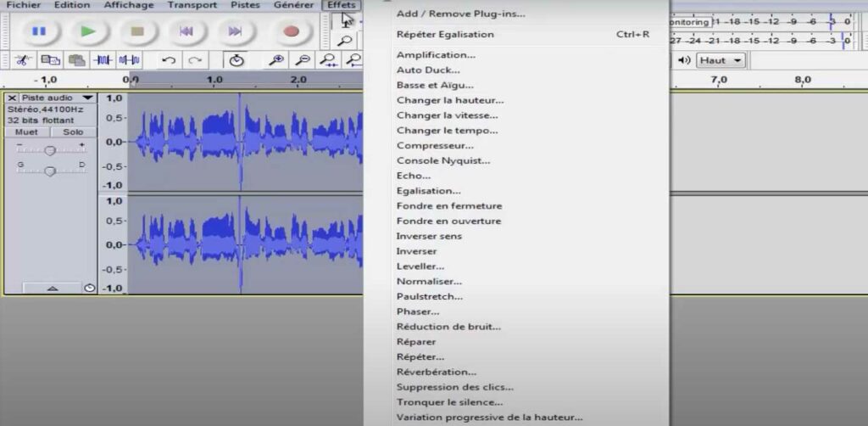Click the speaker playback device icon
Screen dimensions: 868x426
coord(685,60)
